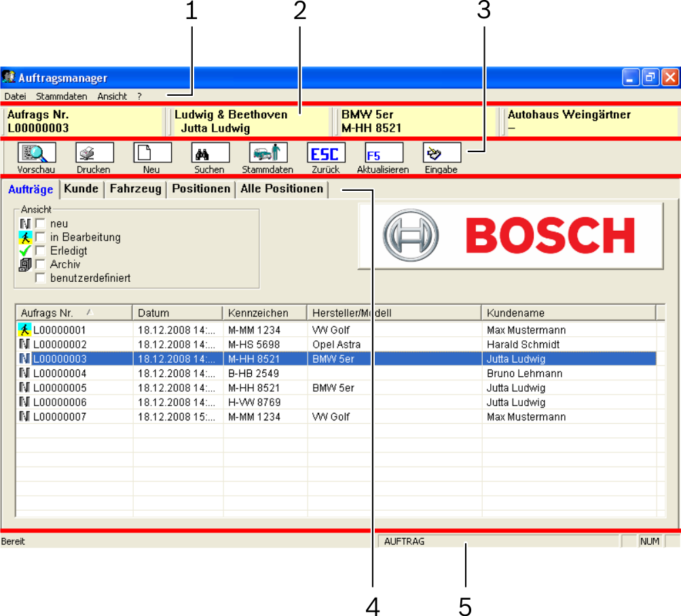Screen dimensions: 681x616
Task: Click Kennzeichen cell H-VW 8769
Action: 255,402
